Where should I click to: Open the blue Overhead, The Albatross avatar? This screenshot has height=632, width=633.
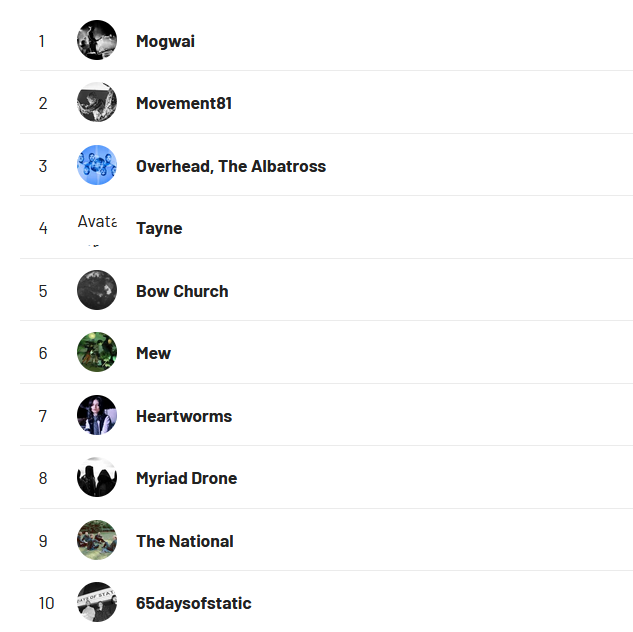pyautogui.click(x=97, y=165)
